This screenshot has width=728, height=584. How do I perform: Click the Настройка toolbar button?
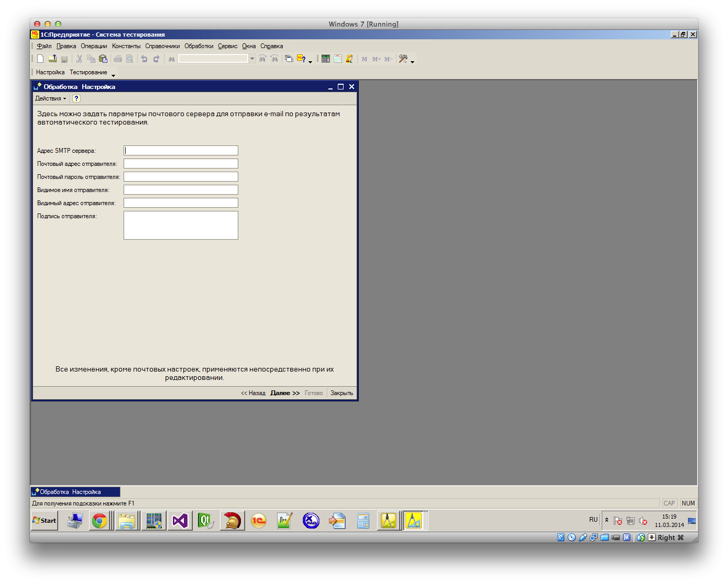point(50,72)
